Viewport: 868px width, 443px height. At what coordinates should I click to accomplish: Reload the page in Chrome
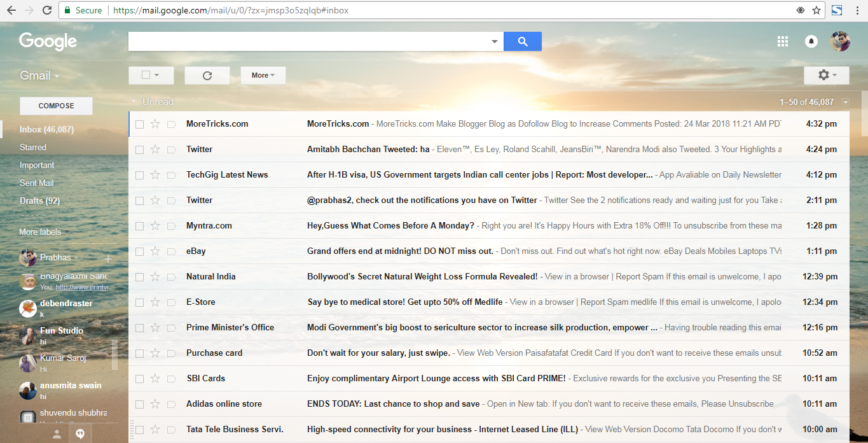47,10
